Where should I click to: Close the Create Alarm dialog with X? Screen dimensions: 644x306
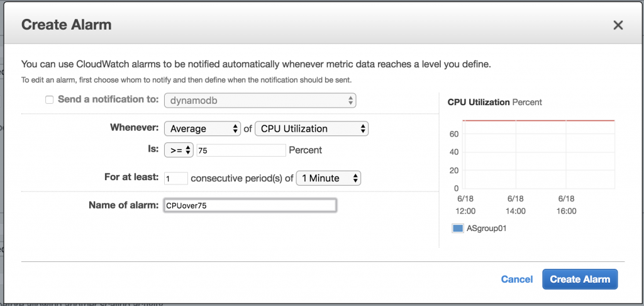(618, 25)
